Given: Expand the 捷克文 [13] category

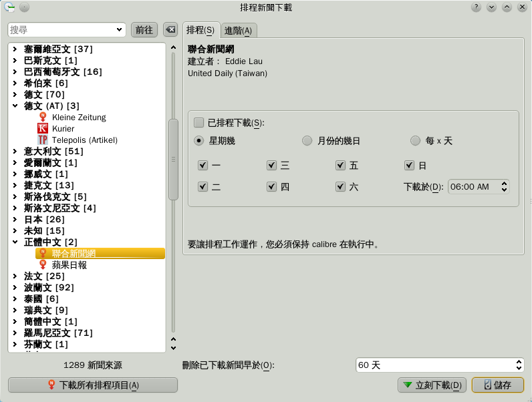Looking at the screenshot, I should (x=15, y=185).
